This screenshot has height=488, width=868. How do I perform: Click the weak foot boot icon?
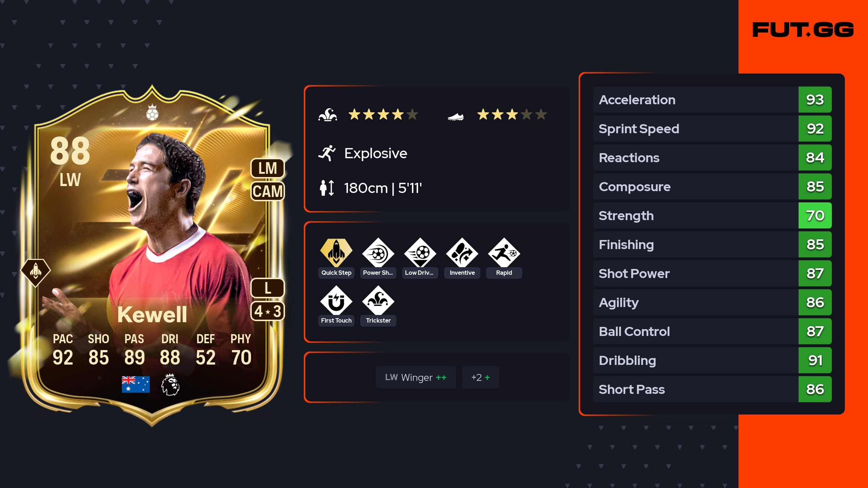pyautogui.click(x=456, y=117)
